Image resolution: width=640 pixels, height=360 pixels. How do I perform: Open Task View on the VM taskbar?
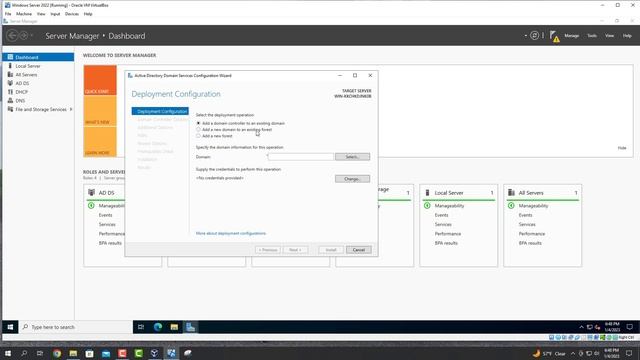[141, 327]
